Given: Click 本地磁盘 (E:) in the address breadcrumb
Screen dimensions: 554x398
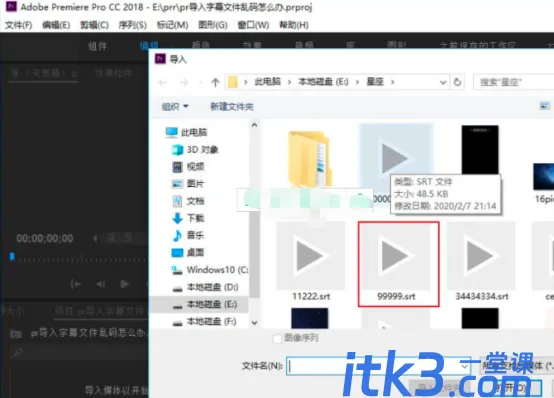Looking at the screenshot, I should (323, 82).
